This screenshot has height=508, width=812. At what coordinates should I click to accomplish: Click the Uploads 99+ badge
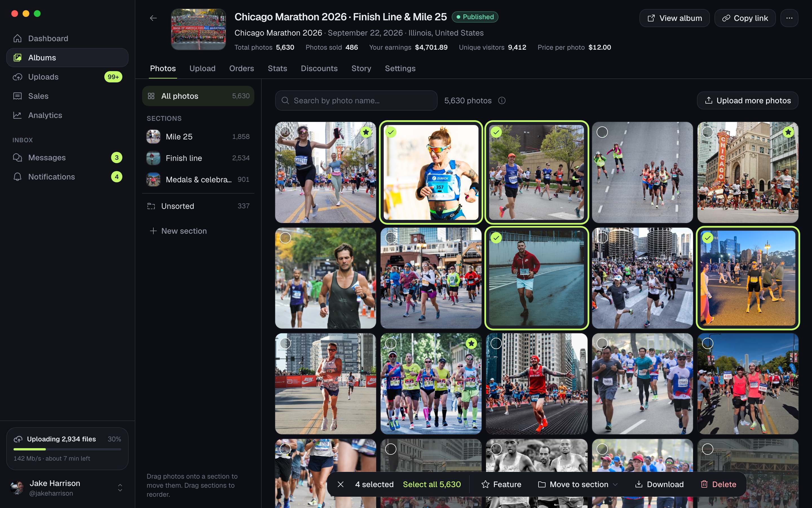point(113,77)
